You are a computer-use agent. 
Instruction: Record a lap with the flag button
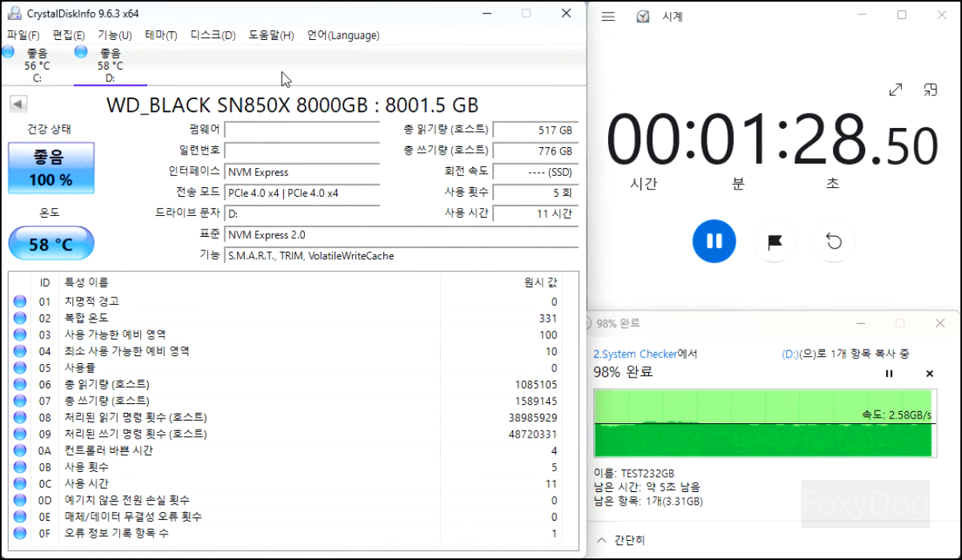[x=775, y=242]
